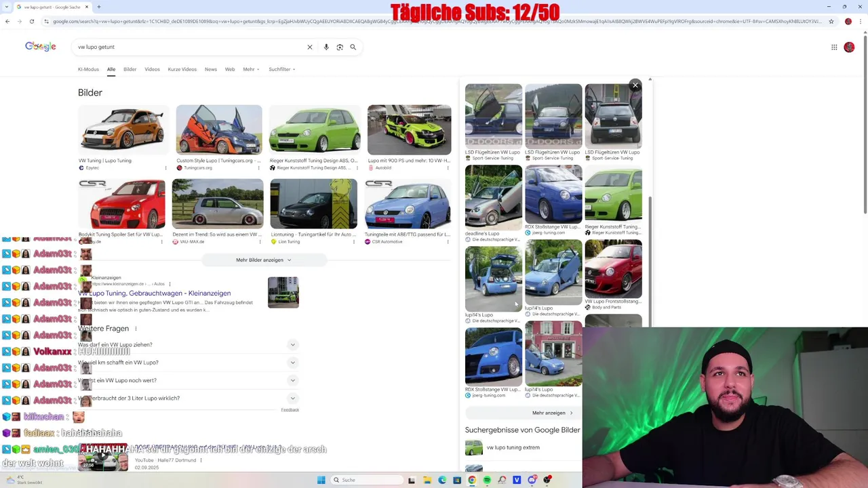
Task: Open the blue CSR Automotive Tuningteile image
Action: pyautogui.click(x=408, y=204)
